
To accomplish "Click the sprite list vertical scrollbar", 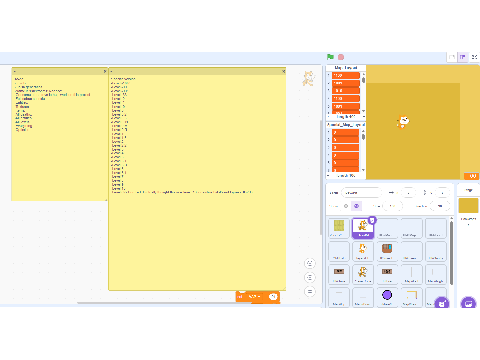I will 451,253.
